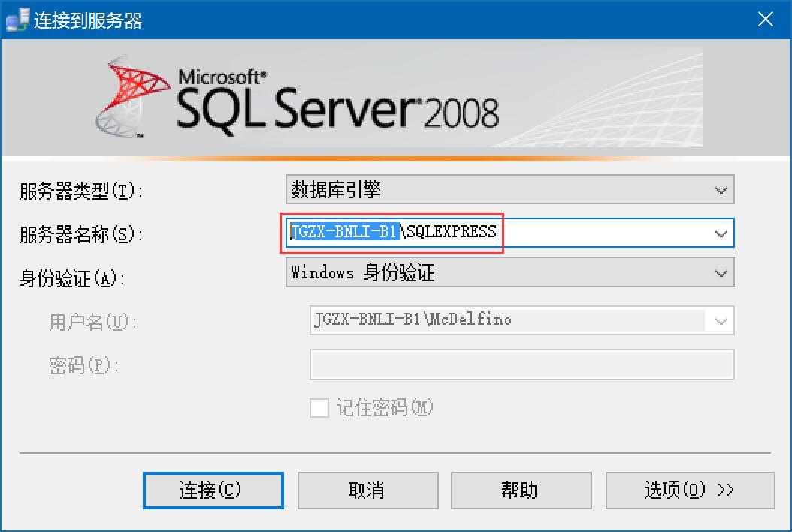Toggle the 记住密码(M) checkbox
Screen dimensions: 792x532
click(319, 408)
